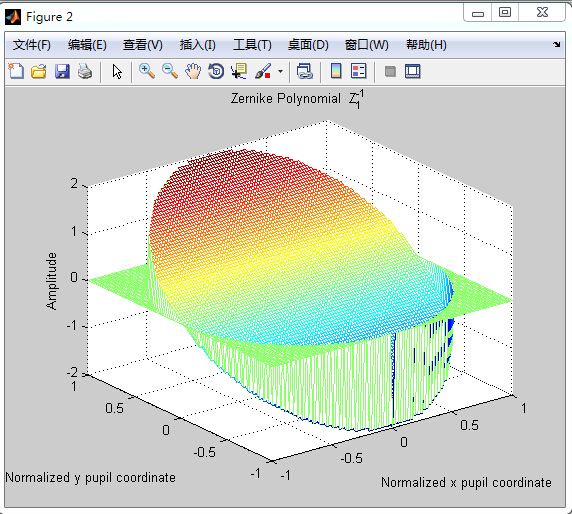Image resolution: width=572 pixels, height=514 pixels.
Task: Insert a Colorbar
Action: click(x=336, y=71)
